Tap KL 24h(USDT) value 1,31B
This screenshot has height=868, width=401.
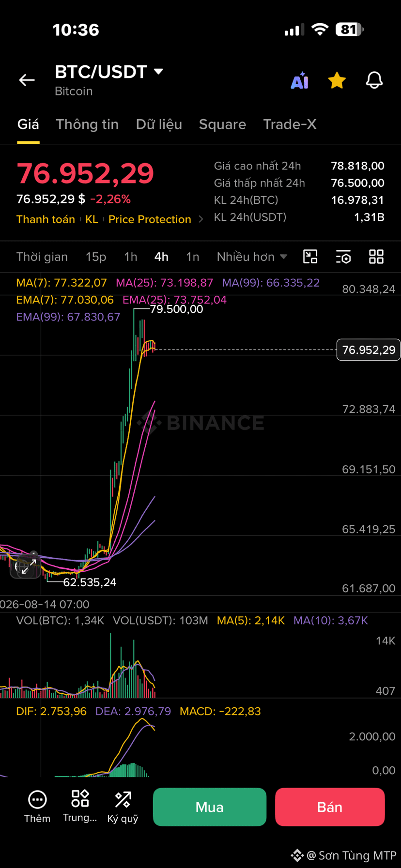coord(369,217)
